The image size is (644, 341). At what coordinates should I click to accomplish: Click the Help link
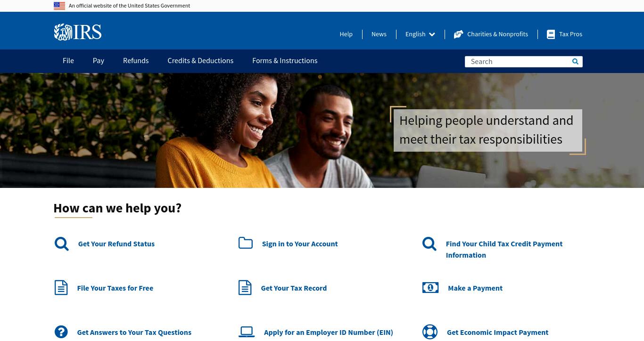coord(346,34)
